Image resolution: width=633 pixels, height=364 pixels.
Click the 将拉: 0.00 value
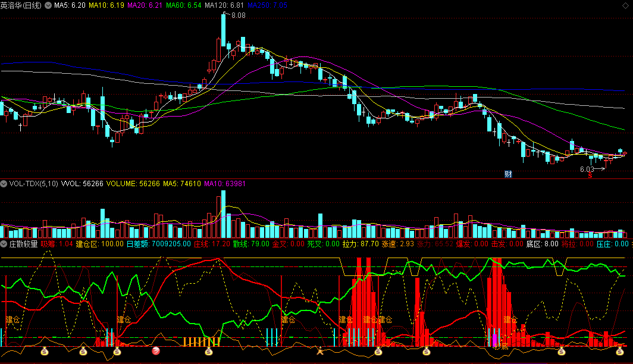[577, 244]
